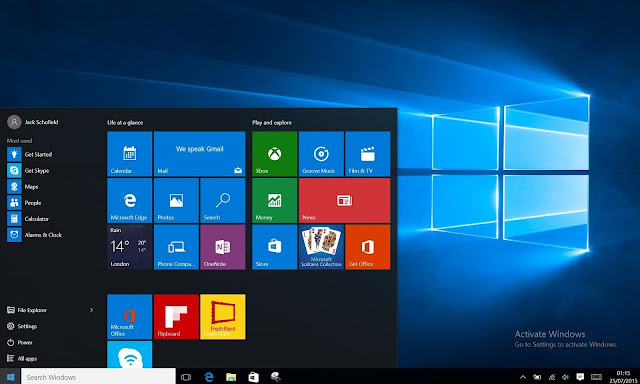The image size is (640, 384).
Task: Launch Groove Music tile
Action: 321,154
